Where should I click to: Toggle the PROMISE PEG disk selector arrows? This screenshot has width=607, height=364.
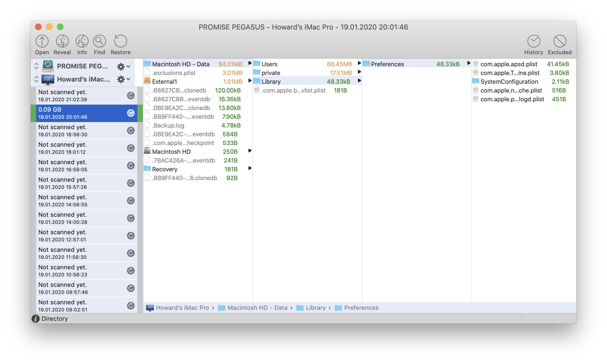36,66
